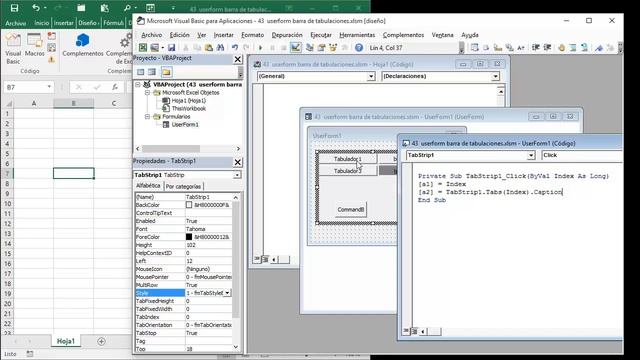Image resolution: width=640 pixels, height=360 pixels.
Task: Click Outdent icon in Edit toolbar
Action: pyautogui.click(x=547, y=48)
